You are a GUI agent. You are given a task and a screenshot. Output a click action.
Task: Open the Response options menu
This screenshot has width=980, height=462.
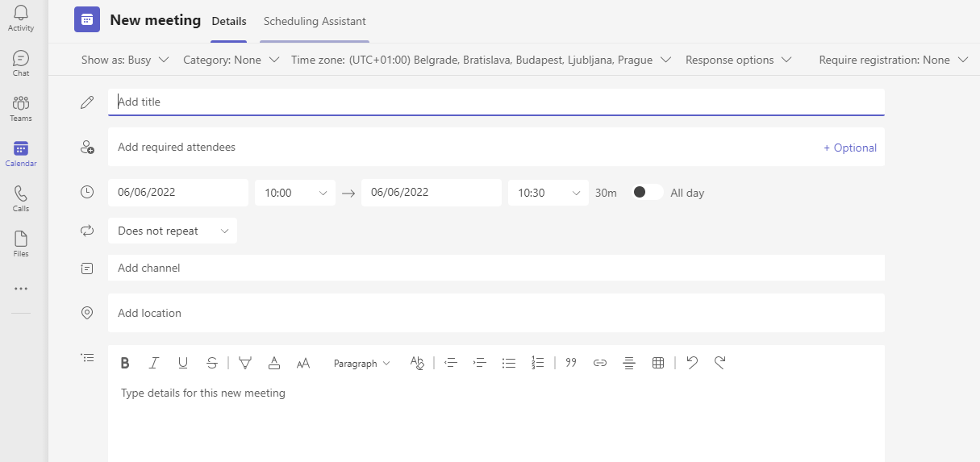tap(738, 60)
